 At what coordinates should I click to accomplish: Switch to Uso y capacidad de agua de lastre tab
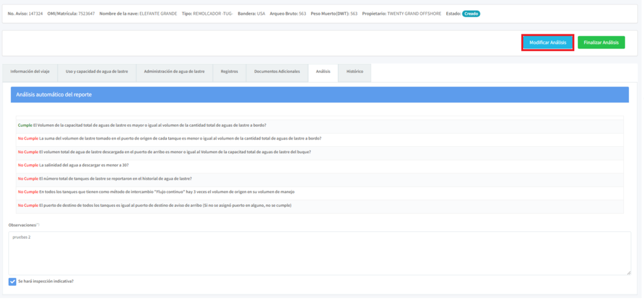(96, 72)
